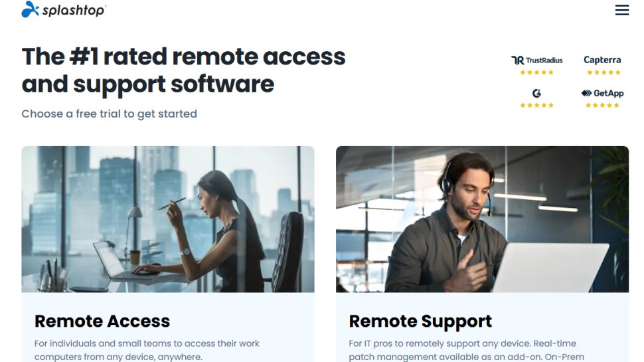The width and height of the screenshot is (644, 362).
Task: Click the G2 star rating
Action: coord(537,105)
